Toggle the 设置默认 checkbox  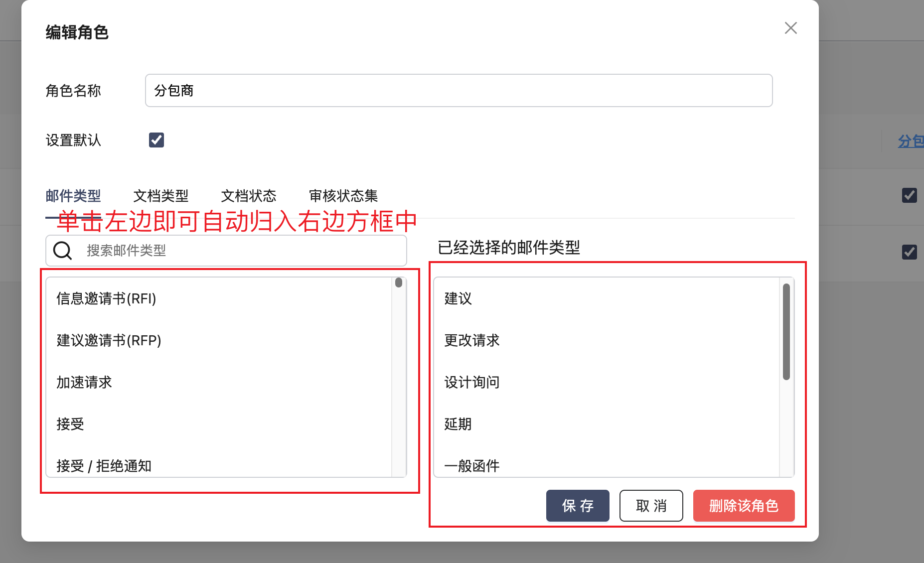(x=156, y=140)
